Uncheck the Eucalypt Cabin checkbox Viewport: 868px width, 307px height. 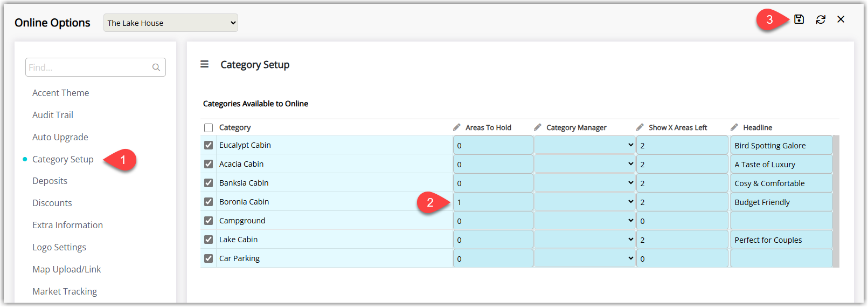coord(209,145)
